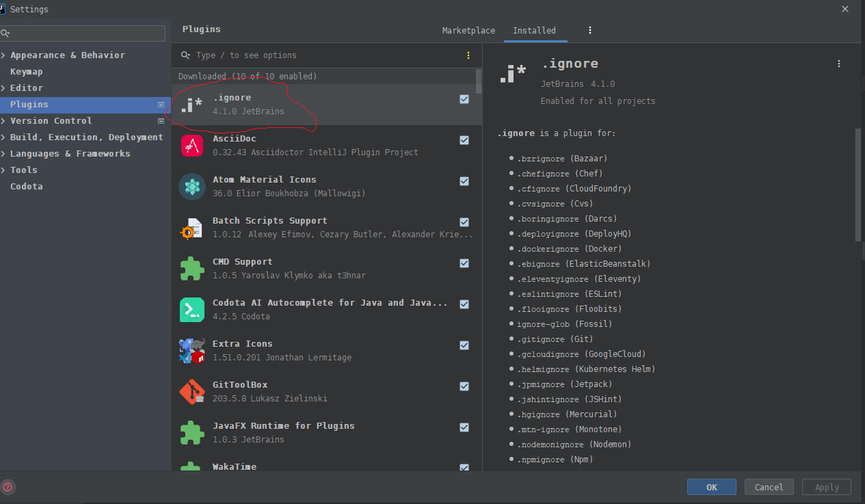Image resolution: width=865 pixels, height=504 pixels.
Task: Uncheck the CMD Support plugin
Action: coord(464,263)
